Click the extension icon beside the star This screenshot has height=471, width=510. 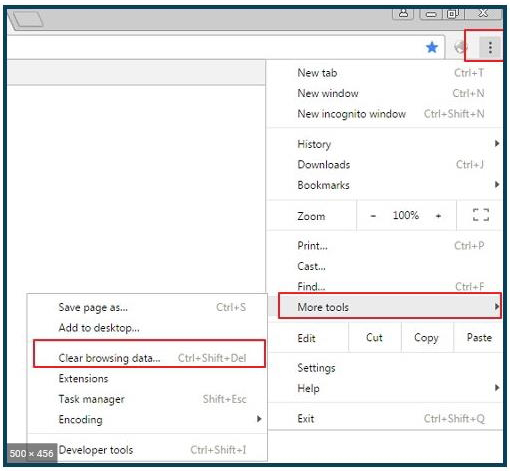click(x=460, y=47)
